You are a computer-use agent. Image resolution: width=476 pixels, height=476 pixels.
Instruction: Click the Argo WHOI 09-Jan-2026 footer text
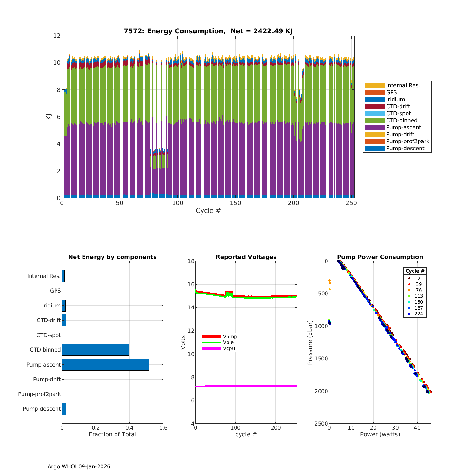(79, 466)
